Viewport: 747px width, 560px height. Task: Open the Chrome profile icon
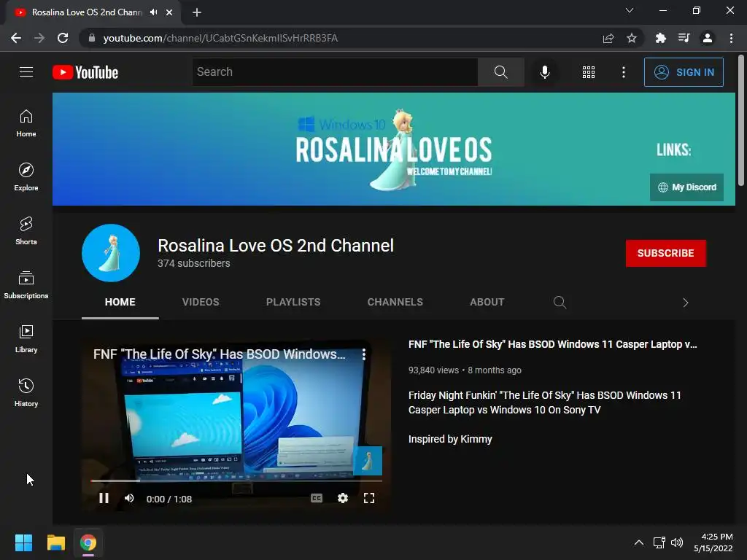point(708,38)
